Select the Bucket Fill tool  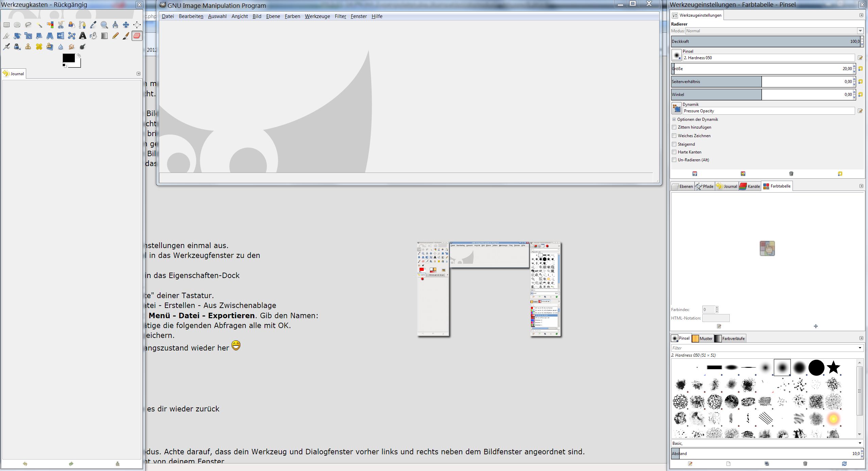pyautogui.click(x=93, y=36)
